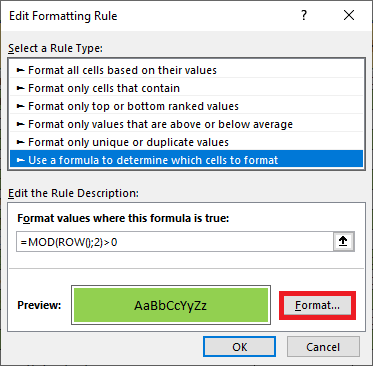The image size is (373, 366).
Task: Click the question mark help icon
Action: pyautogui.click(x=304, y=15)
